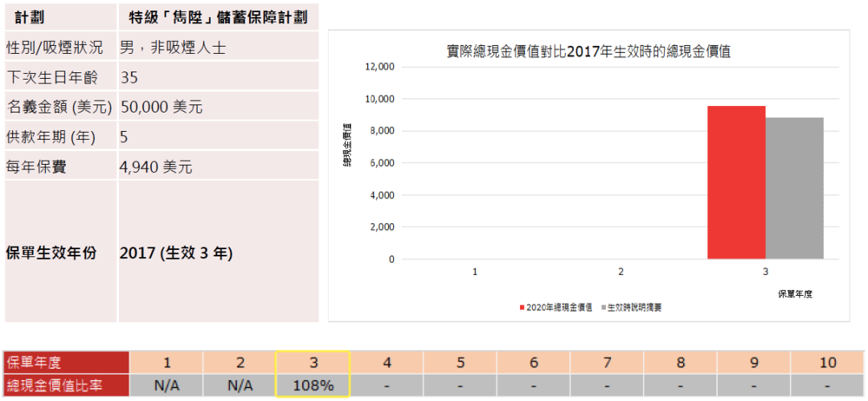Click the red 2020 total cash value bar

pos(735,182)
